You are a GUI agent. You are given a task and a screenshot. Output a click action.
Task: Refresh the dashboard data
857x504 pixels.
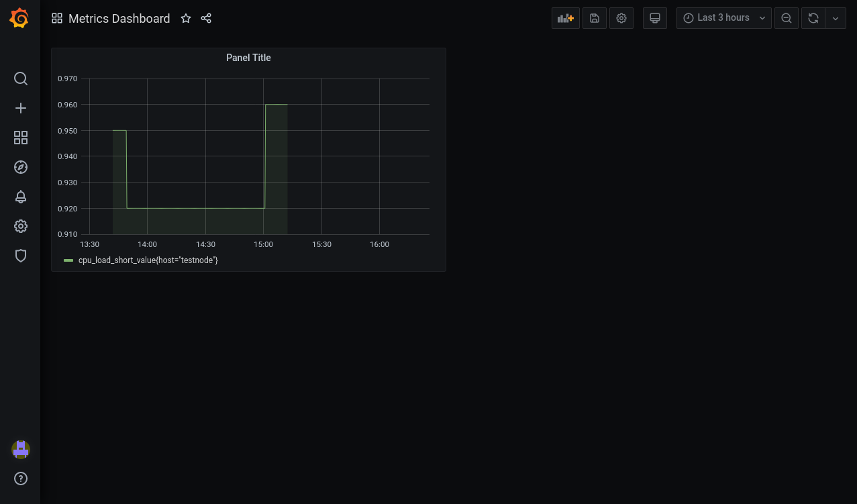point(813,18)
